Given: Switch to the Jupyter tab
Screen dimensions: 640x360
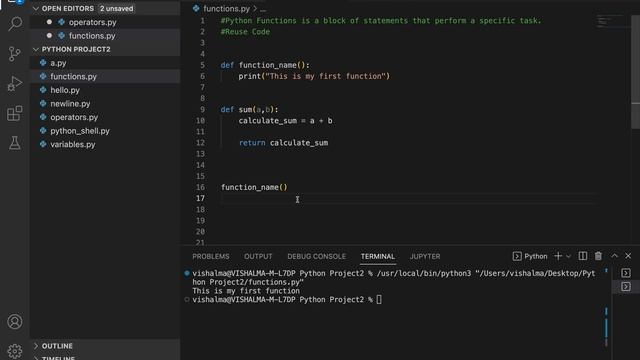Looking at the screenshot, I should pos(425,256).
